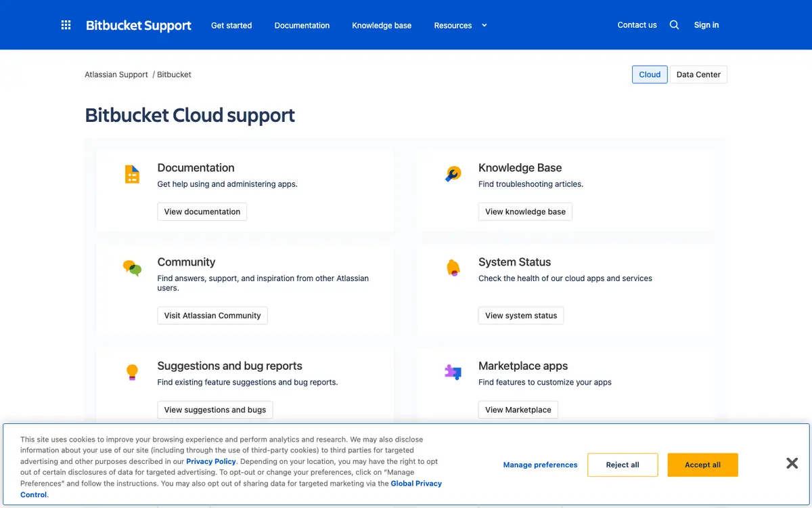The height and width of the screenshot is (508, 812).
Task: Click 'Find features to customize your apps' text
Action: point(545,382)
